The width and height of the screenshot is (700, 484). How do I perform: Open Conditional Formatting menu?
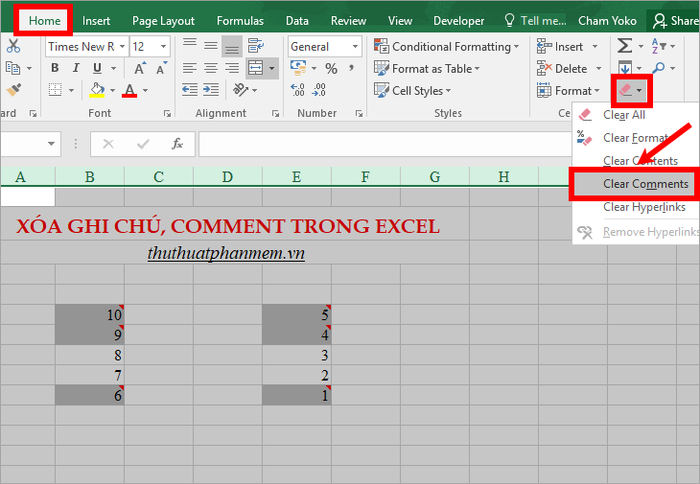click(x=446, y=46)
